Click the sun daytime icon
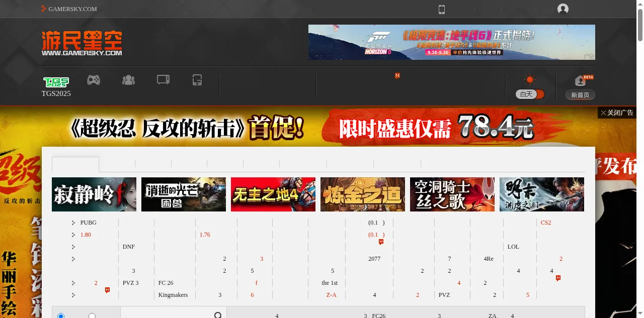The image size is (644, 318). pyautogui.click(x=530, y=80)
